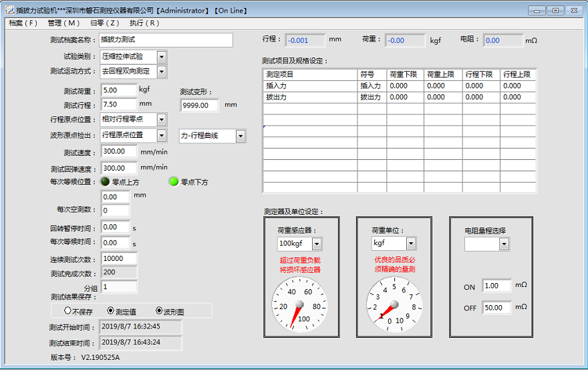
Task: Click the 连续测试次数 input field
Action: (119, 258)
